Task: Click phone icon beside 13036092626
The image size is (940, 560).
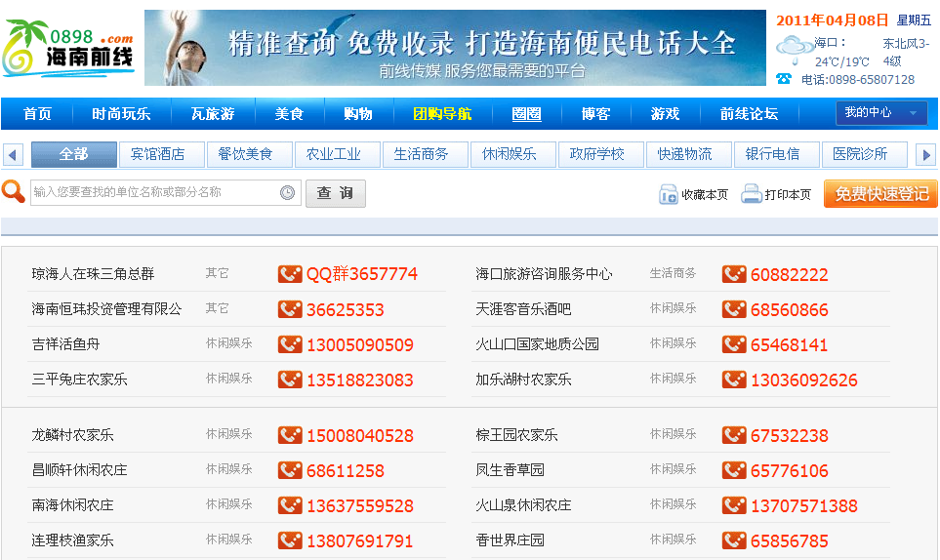Action: tap(734, 380)
